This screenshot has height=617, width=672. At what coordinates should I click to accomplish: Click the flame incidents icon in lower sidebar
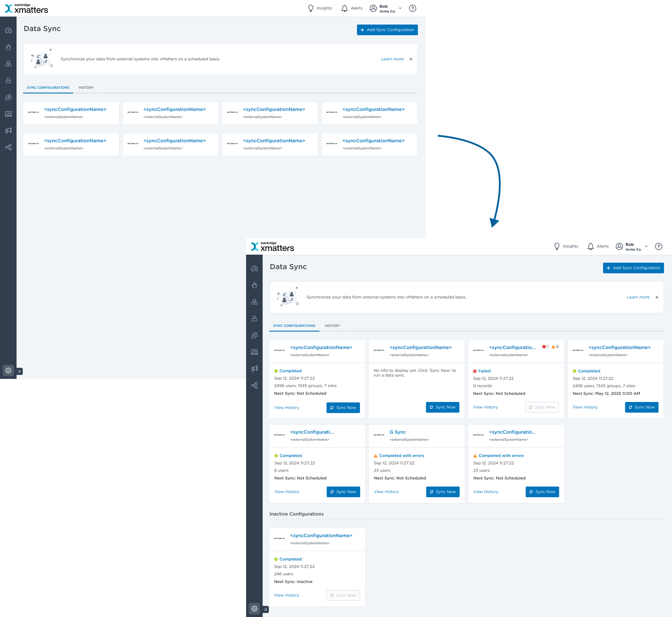tap(254, 285)
